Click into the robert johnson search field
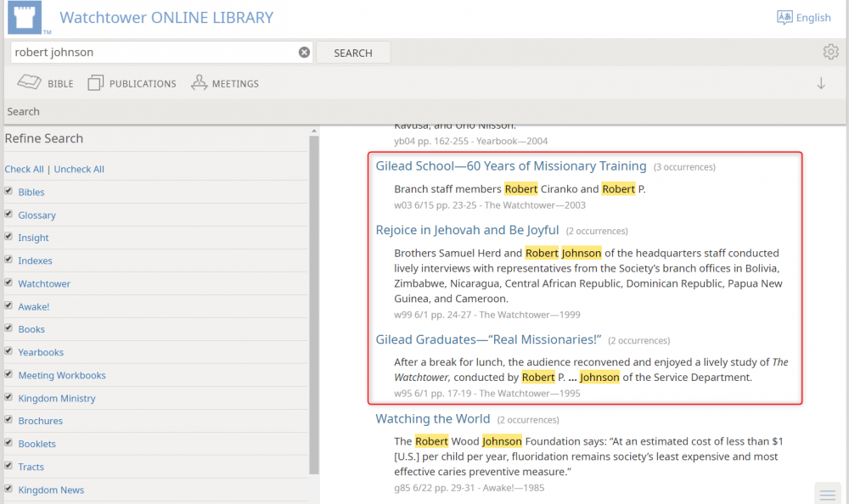 (x=153, y=53)
